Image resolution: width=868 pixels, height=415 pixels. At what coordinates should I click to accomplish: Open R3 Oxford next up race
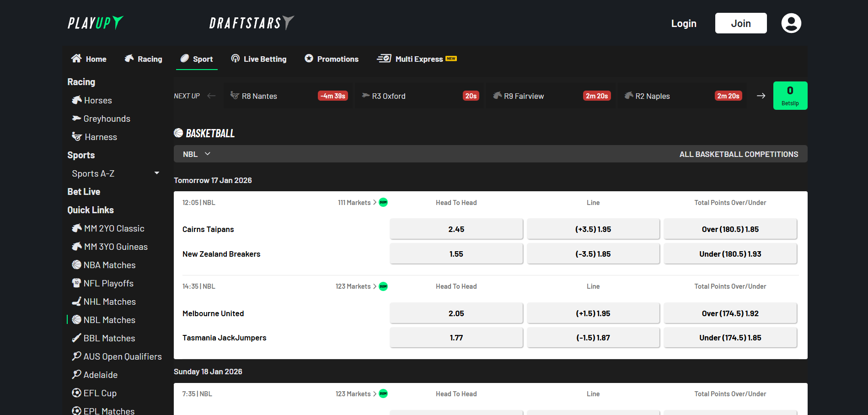(420, 96)
